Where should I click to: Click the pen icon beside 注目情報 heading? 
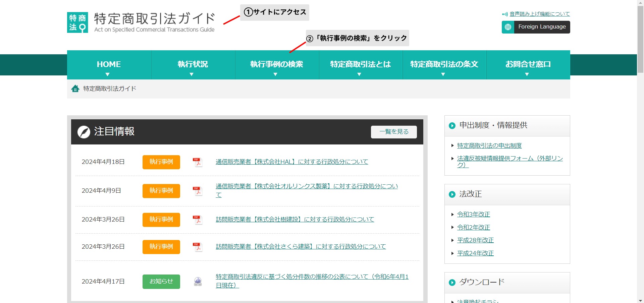coord(84,132)
